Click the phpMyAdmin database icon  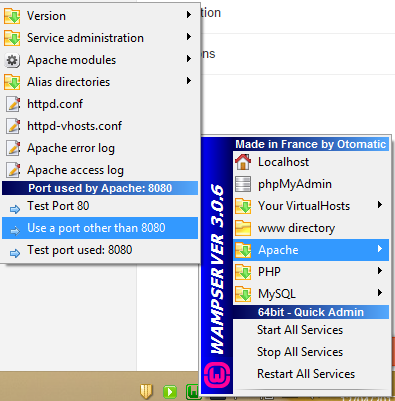click(243, 184)
